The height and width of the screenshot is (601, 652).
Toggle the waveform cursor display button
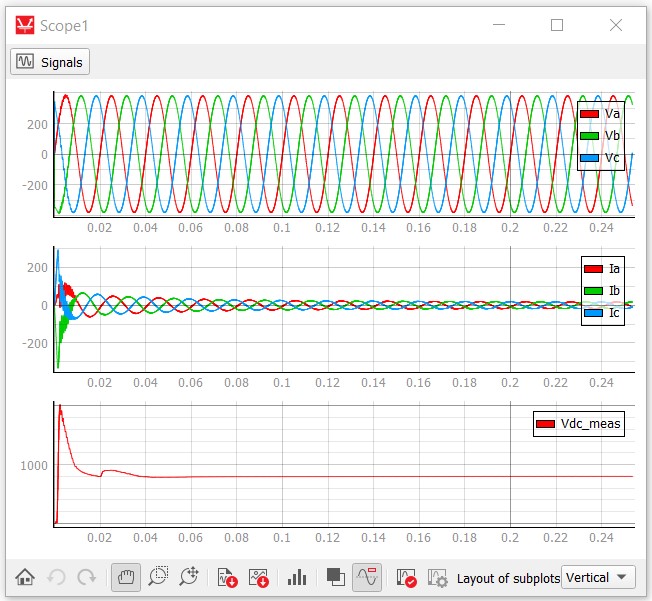pos(367,577)
